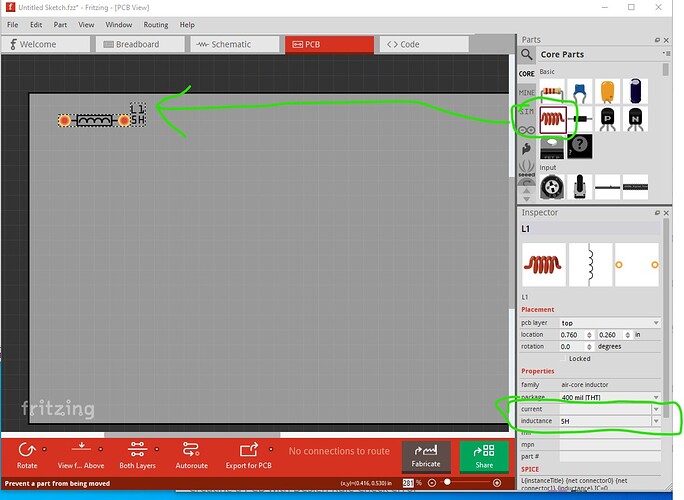Pick the joystick-style input part

point(580,187)
